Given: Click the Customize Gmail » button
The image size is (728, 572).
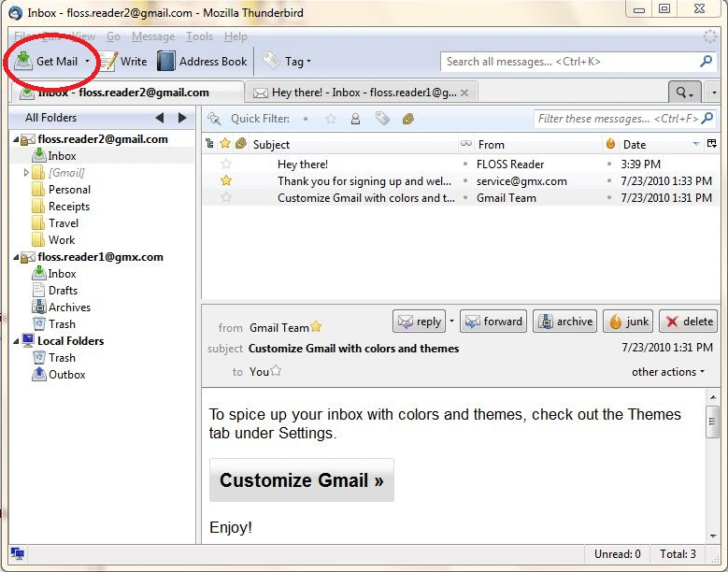Looking at the screenshot, I should (301, 480).
